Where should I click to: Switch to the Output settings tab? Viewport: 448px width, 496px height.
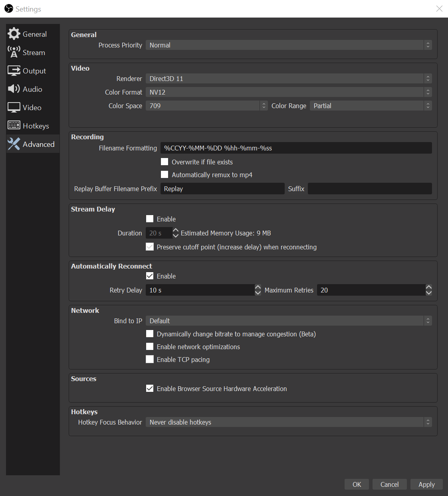pos(34,71)
